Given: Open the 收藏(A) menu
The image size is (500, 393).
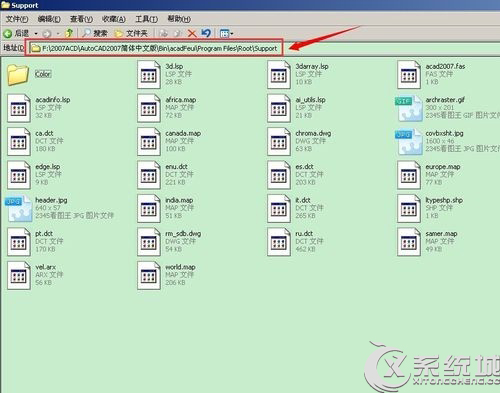Looking at the screenshot, I should (x=114, y=19).
